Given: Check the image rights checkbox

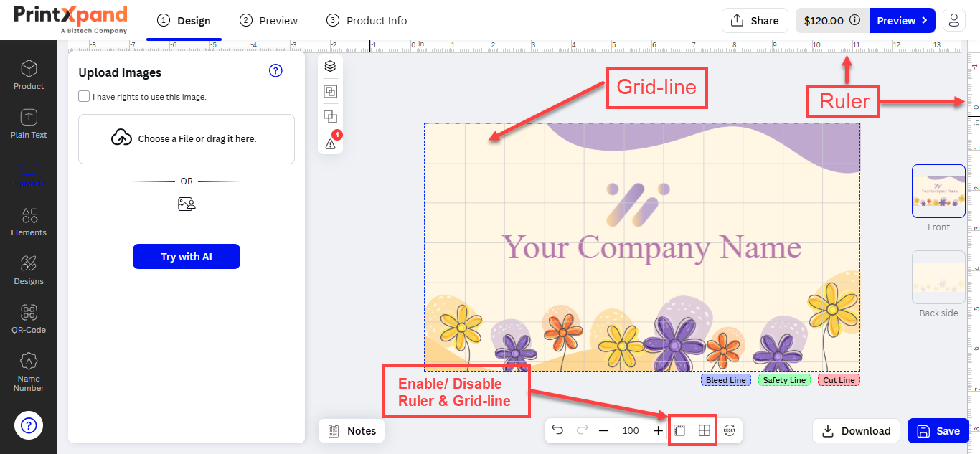Looking at the screenshot, I should pos(84,97).
